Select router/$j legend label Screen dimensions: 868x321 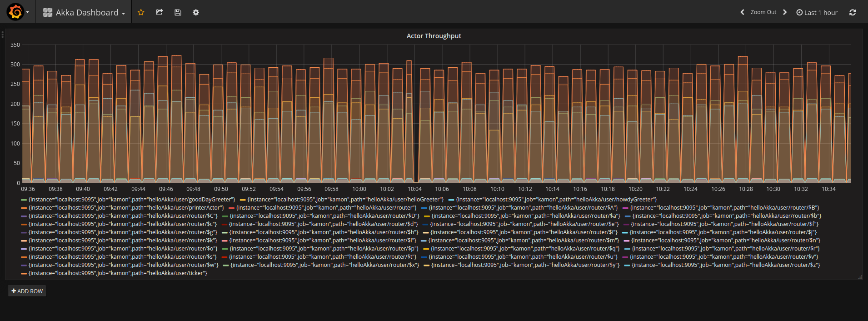(723, 232)
